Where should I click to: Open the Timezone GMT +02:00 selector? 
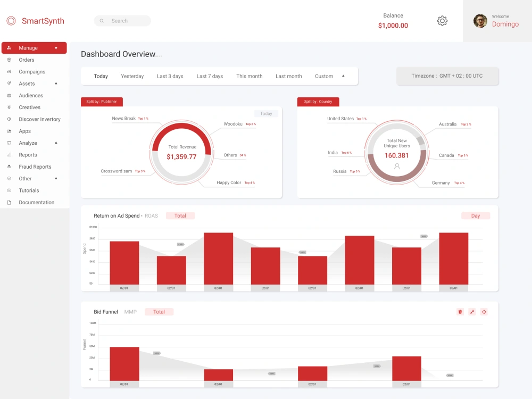click(447, 76)
